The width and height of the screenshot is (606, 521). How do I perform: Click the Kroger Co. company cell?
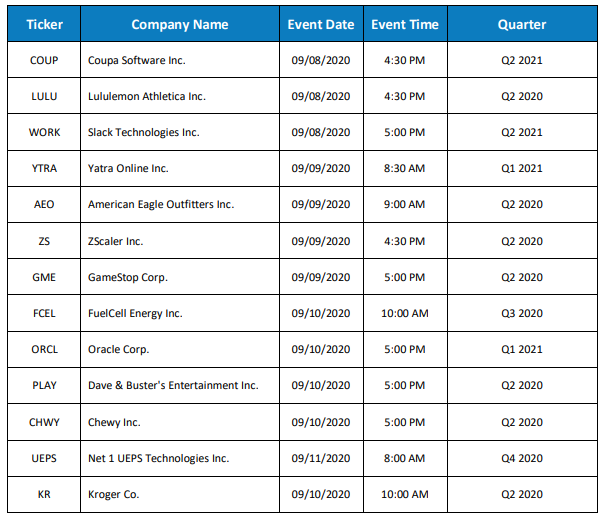pos(180,494)
